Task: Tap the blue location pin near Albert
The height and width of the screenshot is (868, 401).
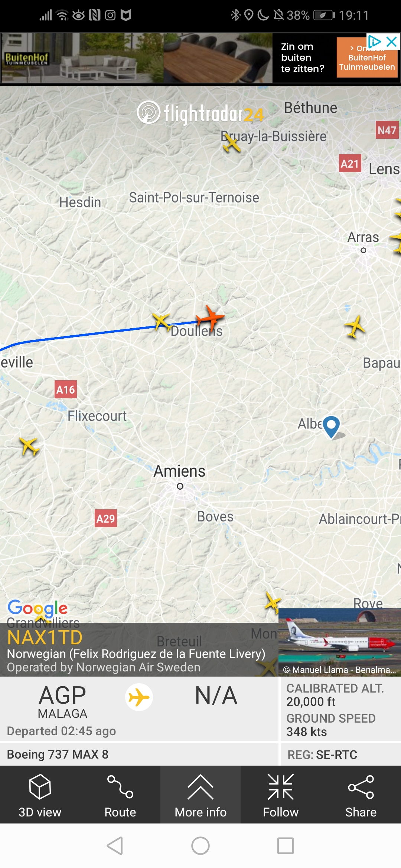Action: 332,427
